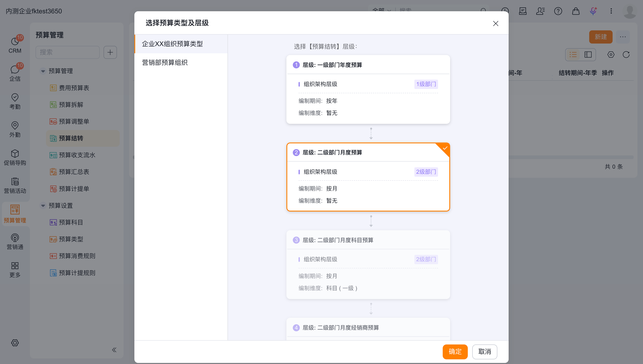The image size is (643, 364).
Task: Open the 更多 apps grid
Action: pyautogui.click(x=15, y=269)
